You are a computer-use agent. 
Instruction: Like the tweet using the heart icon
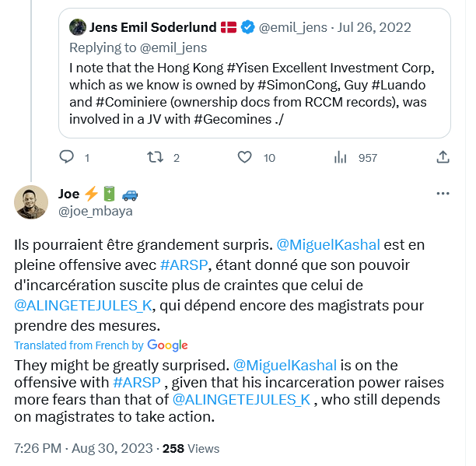[x=244, y=157]
